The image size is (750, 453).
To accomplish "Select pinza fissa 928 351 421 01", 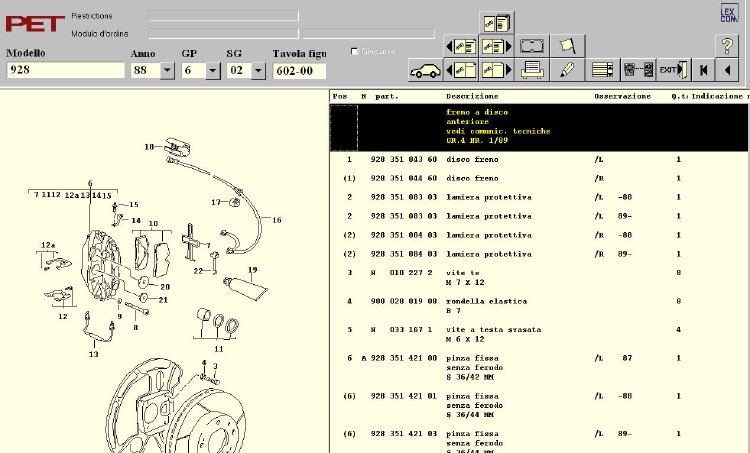I will (539, 405).
